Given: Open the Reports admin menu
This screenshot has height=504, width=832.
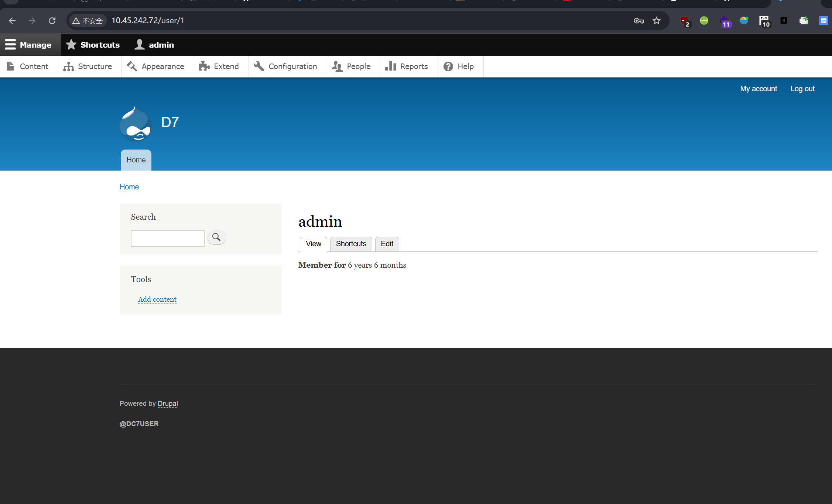Looking at the screenshot, I should tap(407, 66).
